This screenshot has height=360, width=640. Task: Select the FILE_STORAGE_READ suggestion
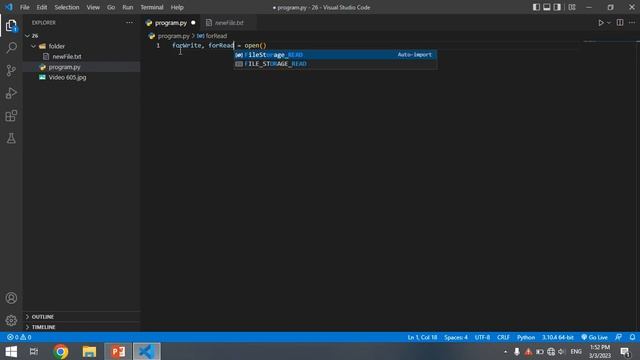pyautogui.click(x=335, y=64)
